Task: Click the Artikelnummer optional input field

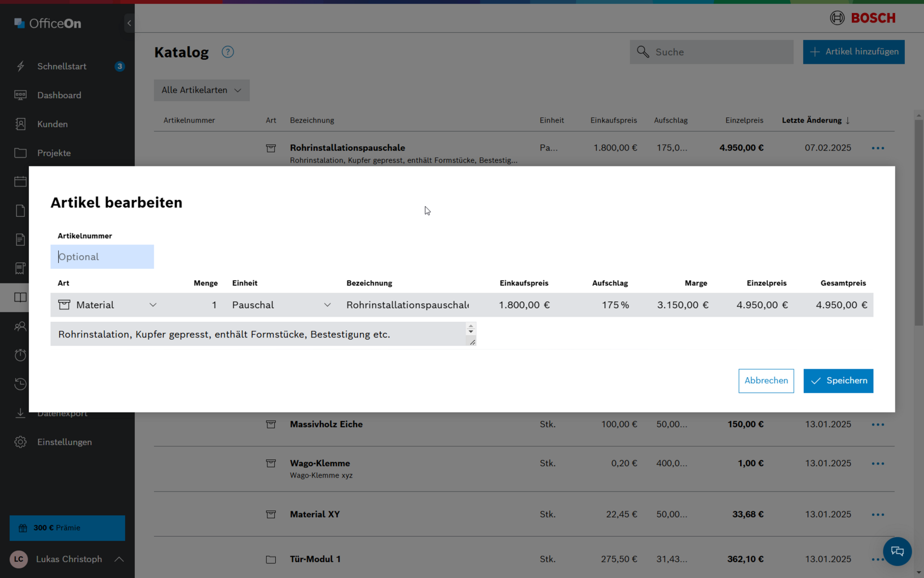Action: [x=102, y=257]
